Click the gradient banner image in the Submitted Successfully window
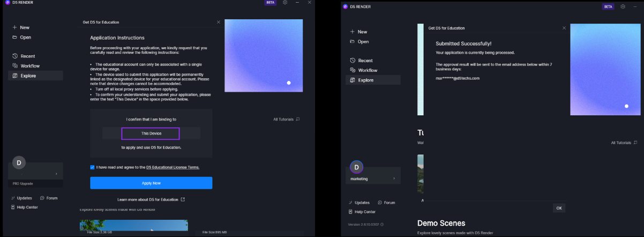The width and height of the screenshot is (644, 237). (605, 70)
